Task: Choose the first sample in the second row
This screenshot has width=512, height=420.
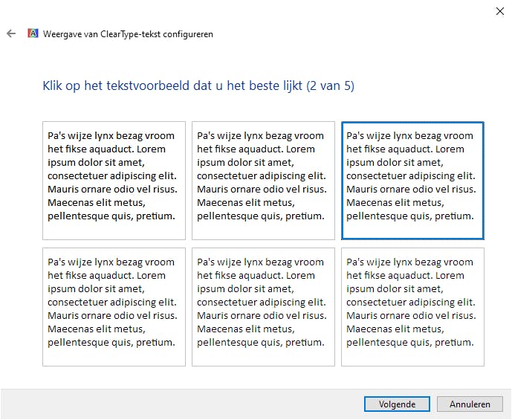Action: [x=114, y=306]
